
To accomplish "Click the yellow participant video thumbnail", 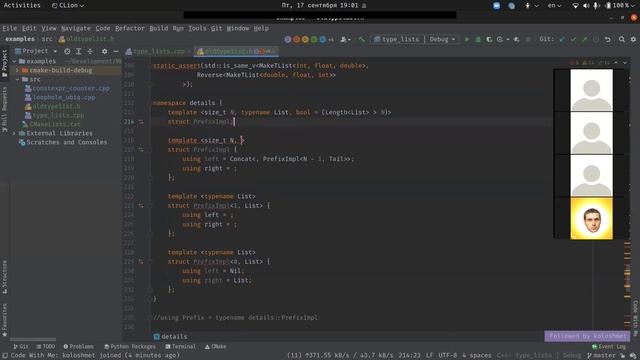I will [x=591, y=218].
